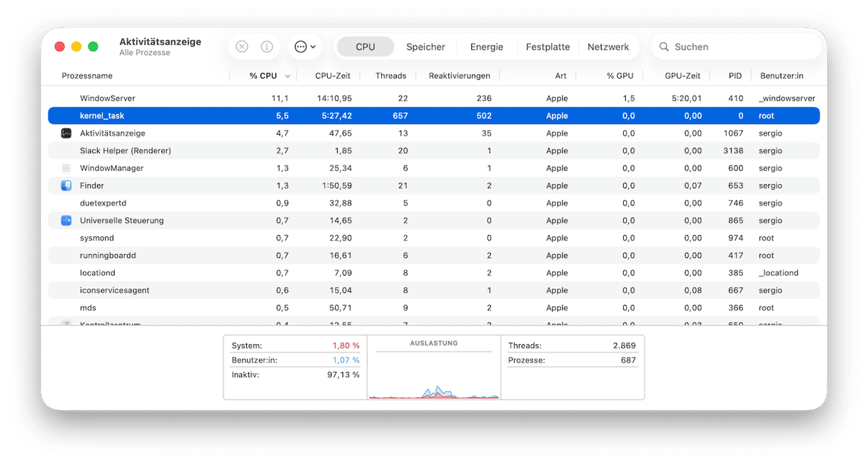
Task: Click the WindowManager process icon
Action: coord(66,168)
